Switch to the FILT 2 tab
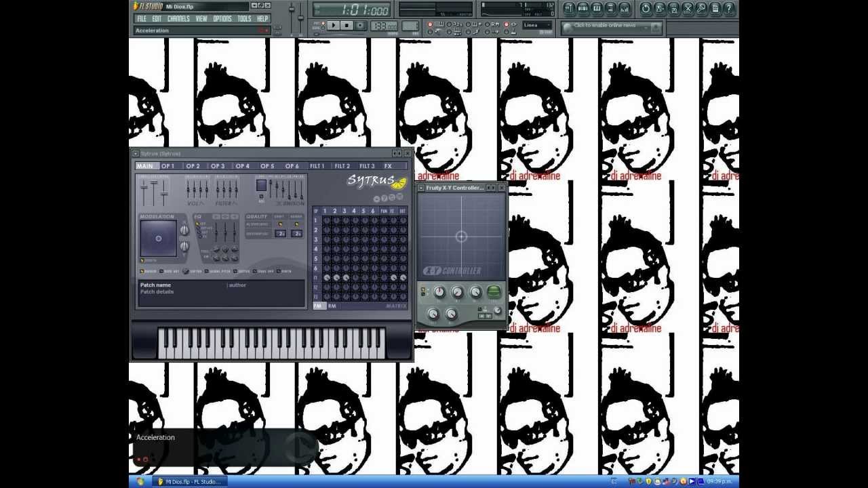This screenshot has width=868, height=488. pos(342,166)
